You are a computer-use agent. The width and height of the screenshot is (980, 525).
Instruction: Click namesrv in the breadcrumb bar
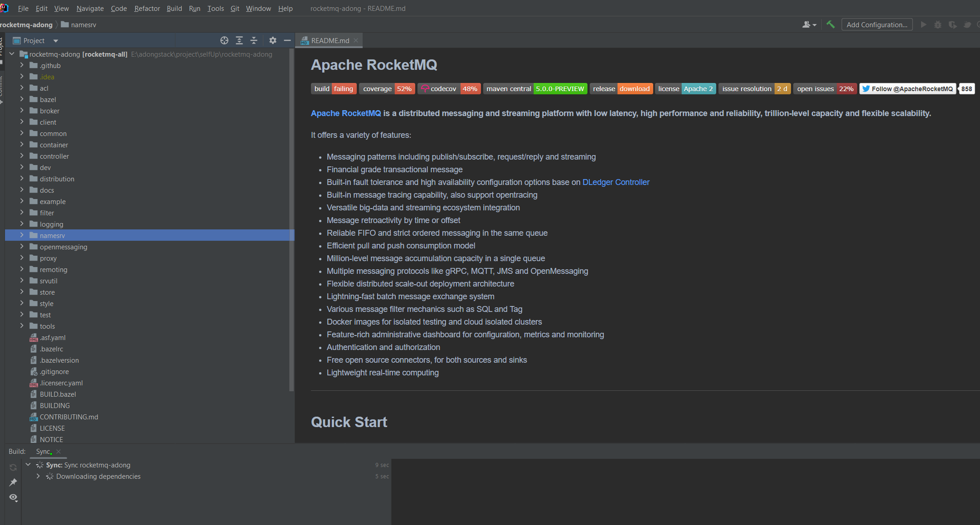83,24
